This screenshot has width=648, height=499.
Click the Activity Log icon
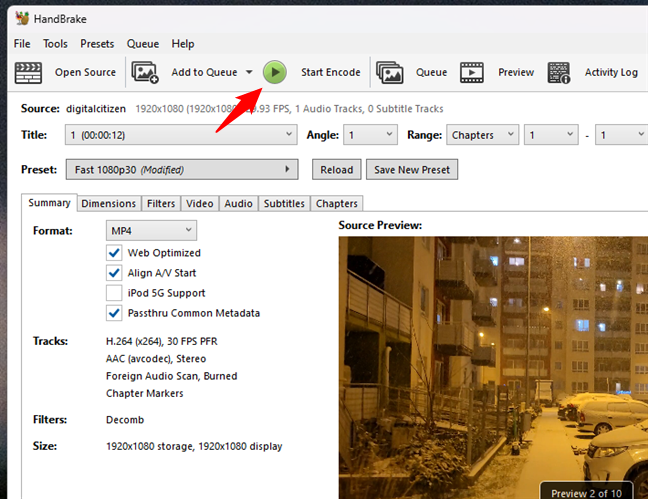tap(559, 73)
